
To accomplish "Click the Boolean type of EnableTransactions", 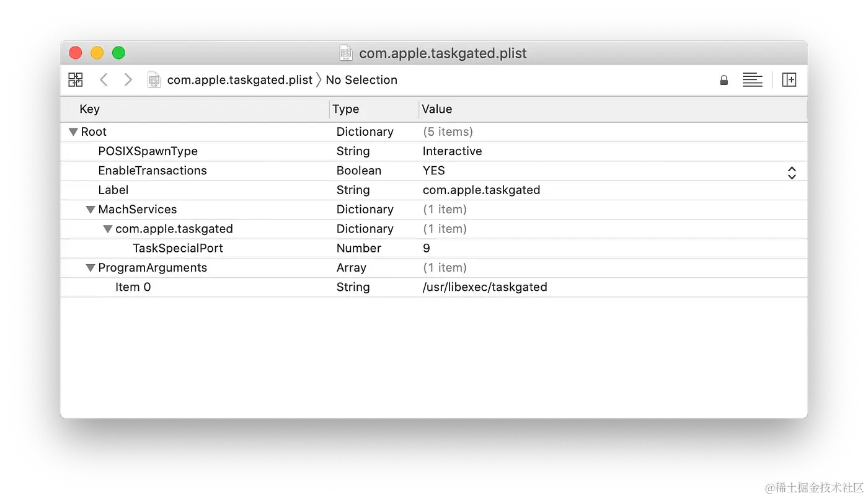I will point(359,171).
